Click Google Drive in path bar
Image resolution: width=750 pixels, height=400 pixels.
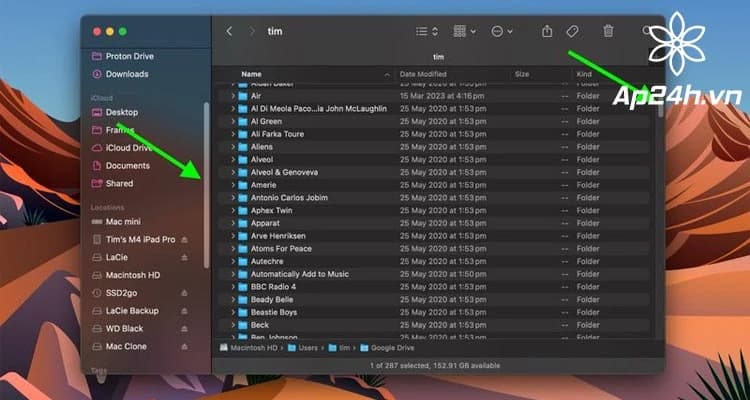[387, 348]
